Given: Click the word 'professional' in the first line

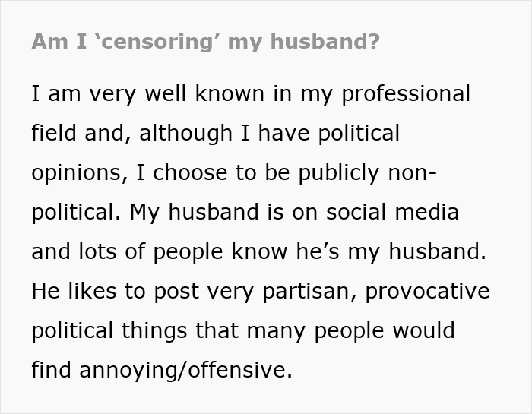Looking at the screenshot, I should coord(404,94).
